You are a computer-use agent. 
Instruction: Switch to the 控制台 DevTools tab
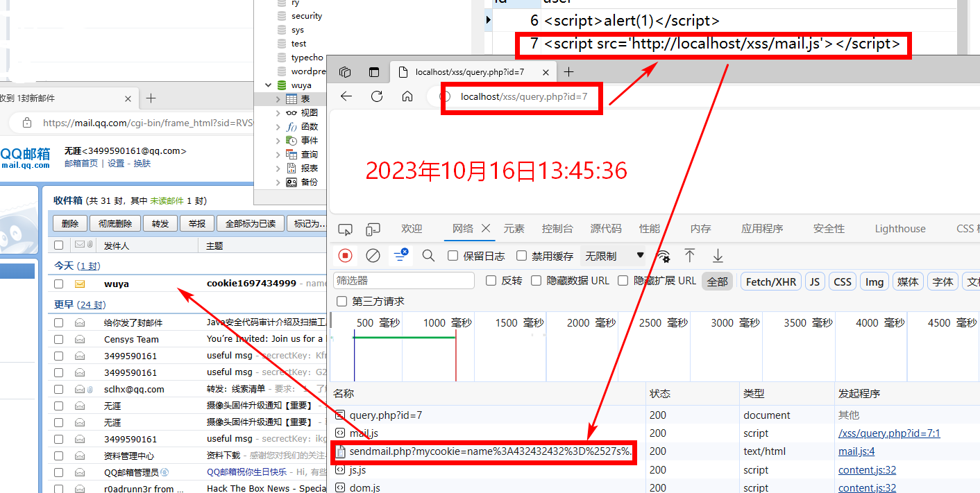click(x=557, y=229)
